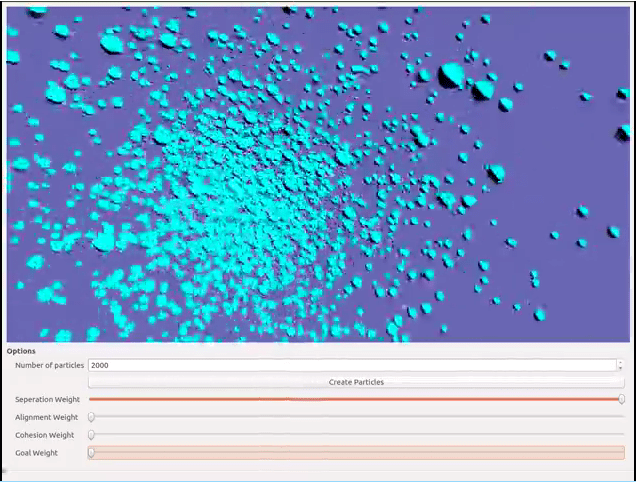Click the middle of the Cohesion Weight track
Screen dimensions: 636x482
coord(356,435)
